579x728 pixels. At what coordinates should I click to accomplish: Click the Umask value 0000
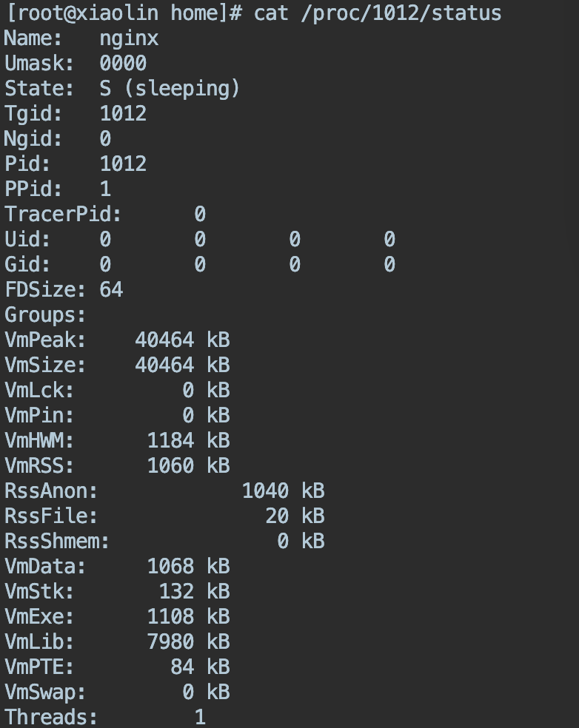click(x=123, y=63)
